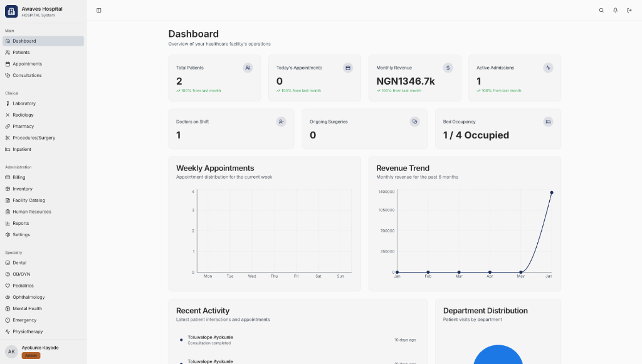Open Inventory page

pyautogui.click(x=43, y=189)
